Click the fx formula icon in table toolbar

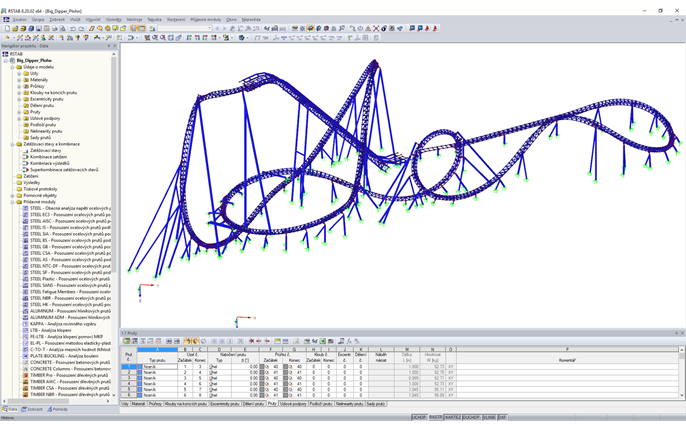(349, 341)
